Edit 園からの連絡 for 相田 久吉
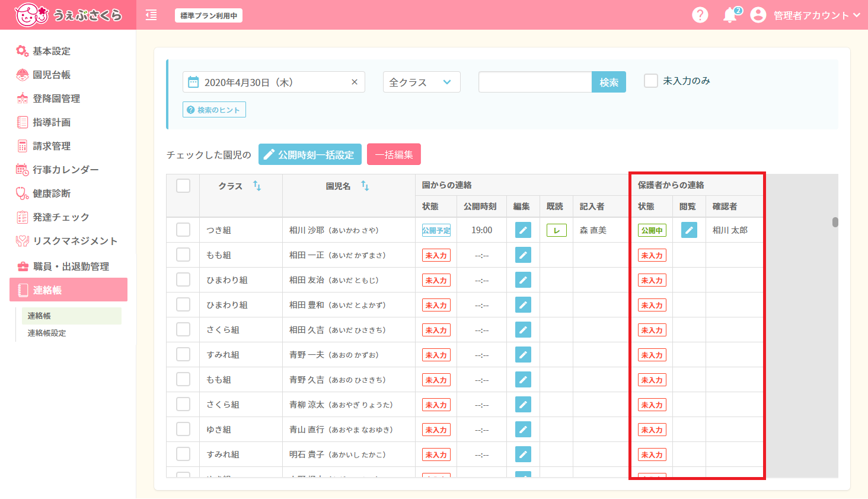The height and width of the screenshot is (499, 868). (523, 329)
